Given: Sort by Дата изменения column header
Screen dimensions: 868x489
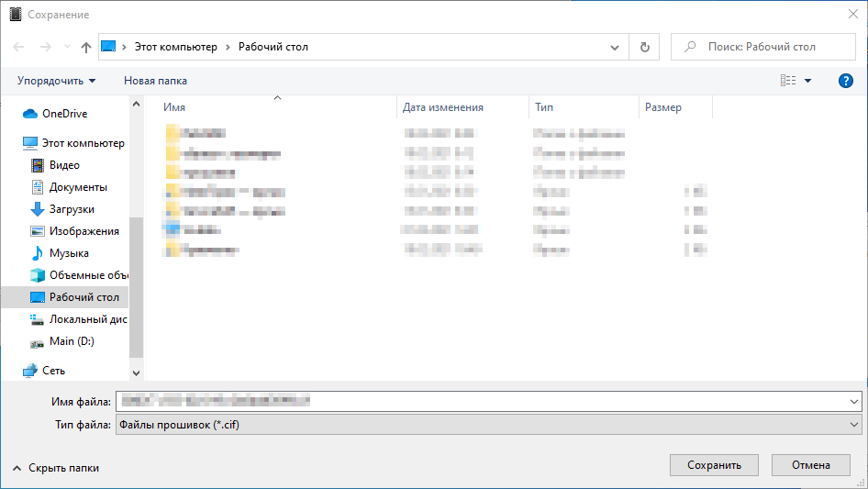Looking at the screenshot, I should click(x=443, y=107).
